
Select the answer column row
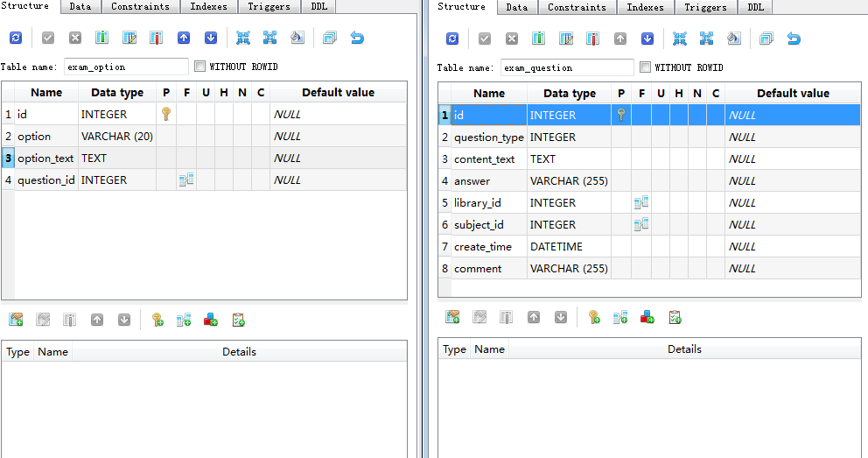coord(650,180)
